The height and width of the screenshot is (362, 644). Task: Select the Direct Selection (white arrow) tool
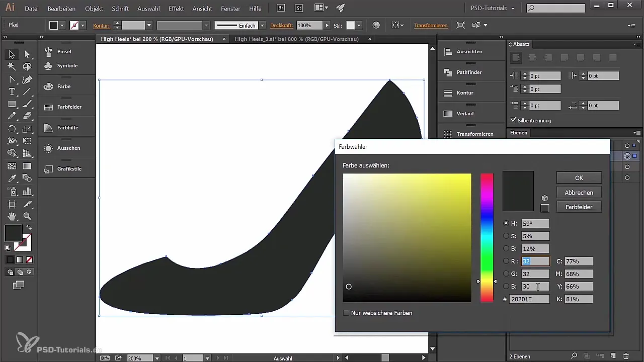pyautogui.click(x=27, y=54)
